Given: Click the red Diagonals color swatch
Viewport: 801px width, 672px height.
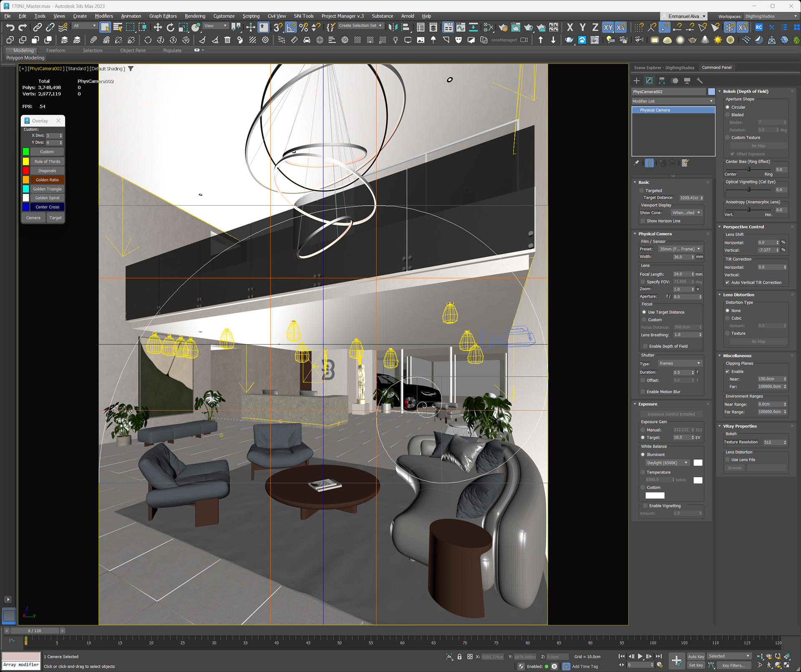Looking at the screenshot, I should 26,171.
